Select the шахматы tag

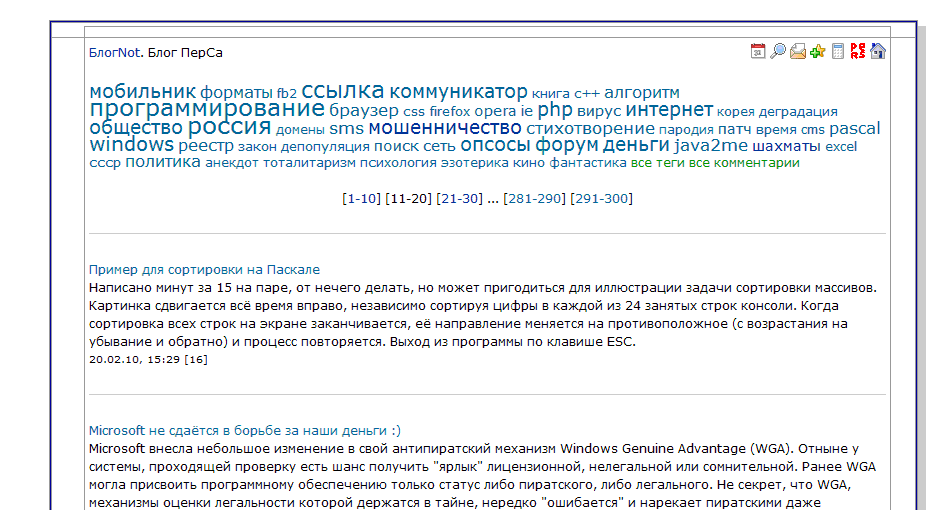point(786,146)
